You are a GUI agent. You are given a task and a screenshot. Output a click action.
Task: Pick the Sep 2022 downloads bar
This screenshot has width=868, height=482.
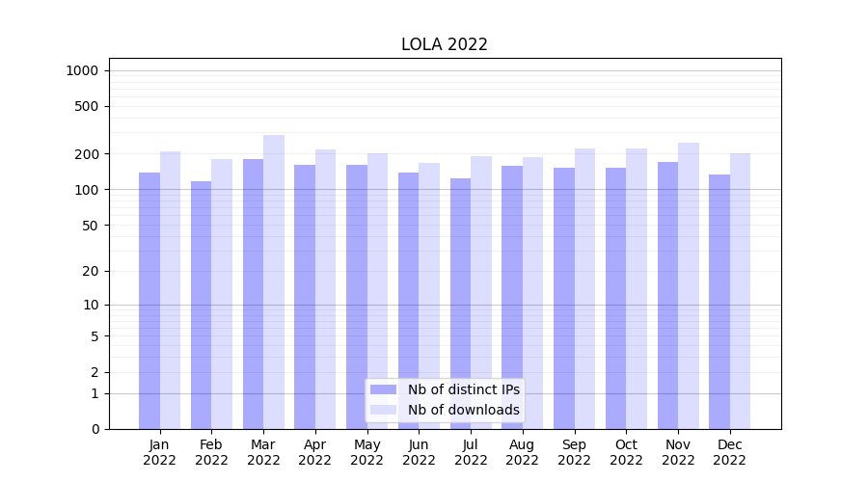[584, 288]
